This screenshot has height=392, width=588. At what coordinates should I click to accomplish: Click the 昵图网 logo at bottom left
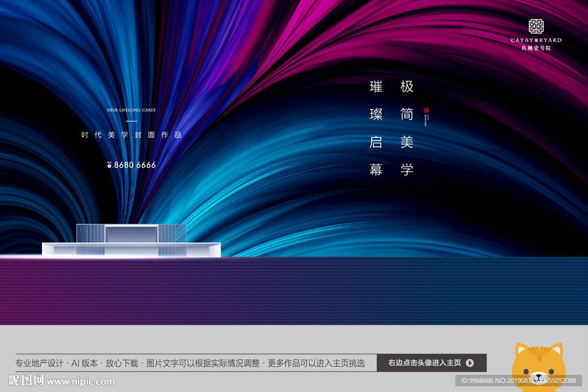[x=26, y=381]
